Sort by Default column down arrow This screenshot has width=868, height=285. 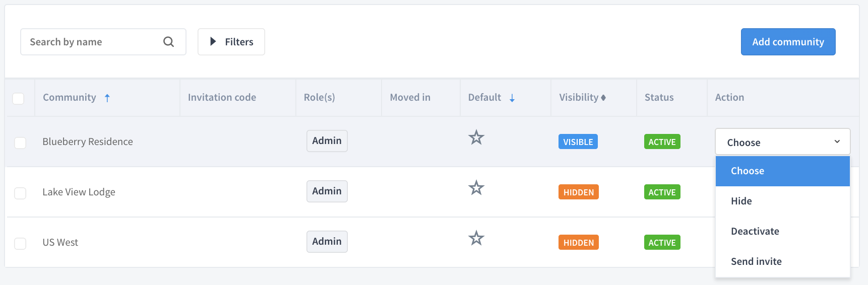click(512, 98)
